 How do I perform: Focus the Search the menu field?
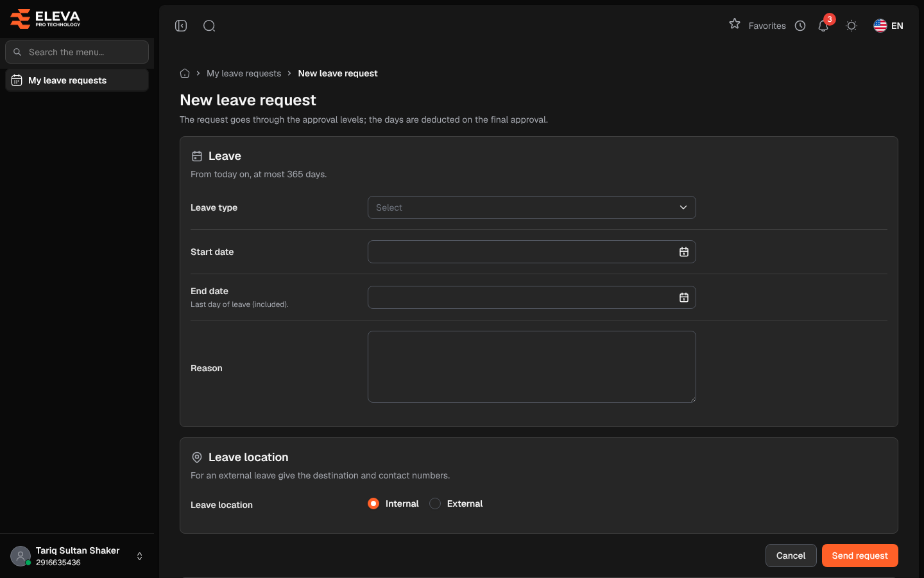[77, 52]
